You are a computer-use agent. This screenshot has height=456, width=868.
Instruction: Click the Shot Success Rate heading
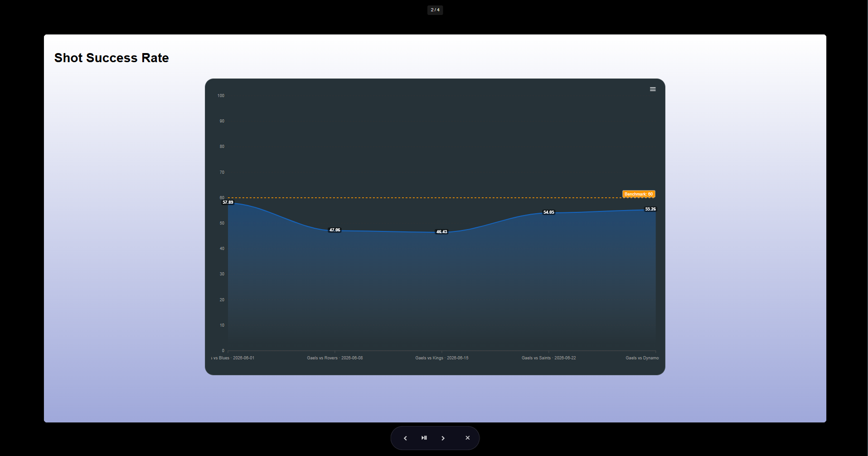point(112,58)
